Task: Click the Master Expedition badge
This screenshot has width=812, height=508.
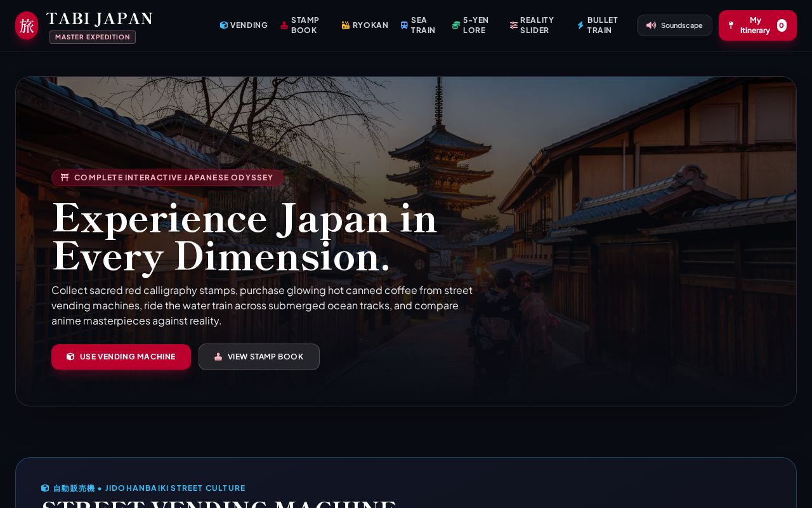Action: coord(93,37)
